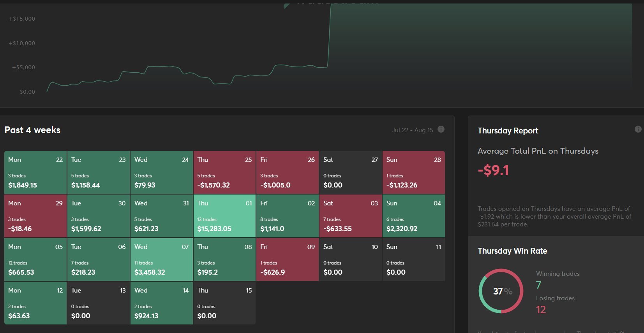Click the Past 4 weeks info icon
Viewport: 644px width, 333px height.
[441, 129]
